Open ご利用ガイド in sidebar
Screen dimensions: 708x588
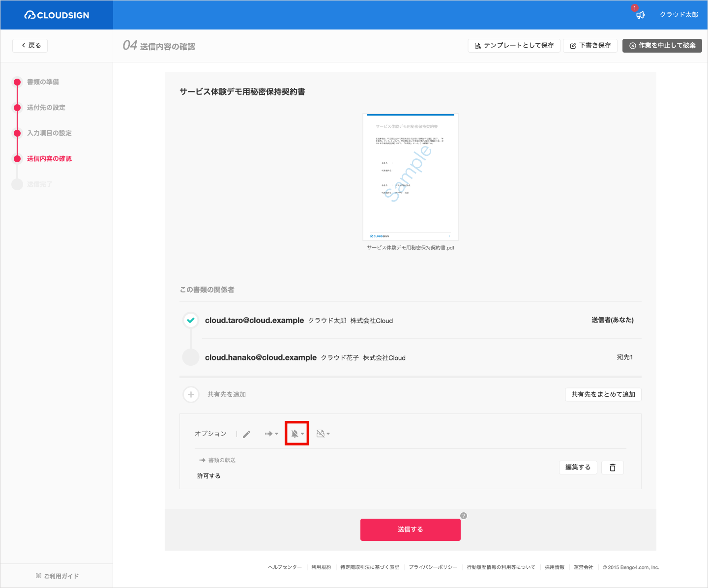click(58, 576)
